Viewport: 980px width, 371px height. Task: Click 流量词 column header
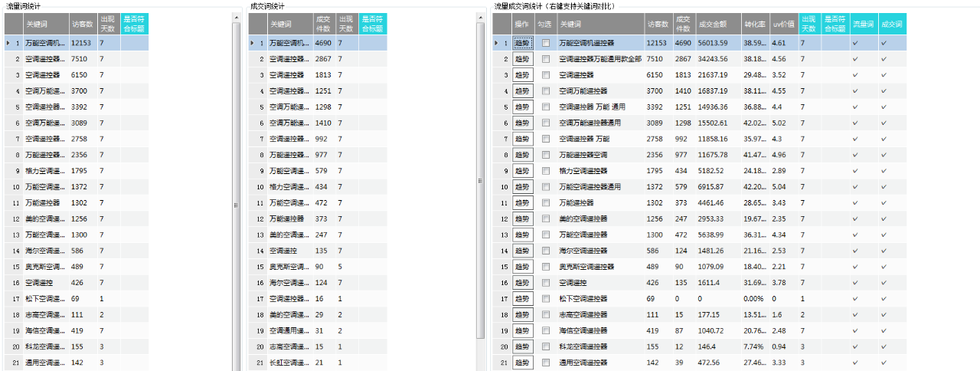864,25
